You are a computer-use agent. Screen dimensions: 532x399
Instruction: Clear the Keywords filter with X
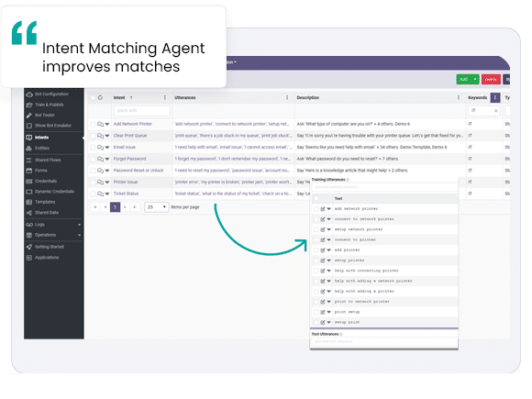495,111
